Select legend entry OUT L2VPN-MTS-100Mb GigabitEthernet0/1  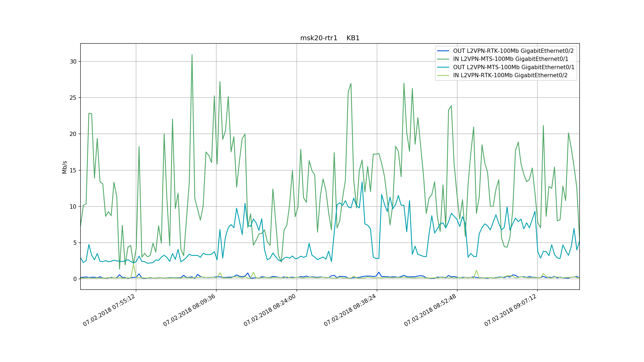click(514, 67)
